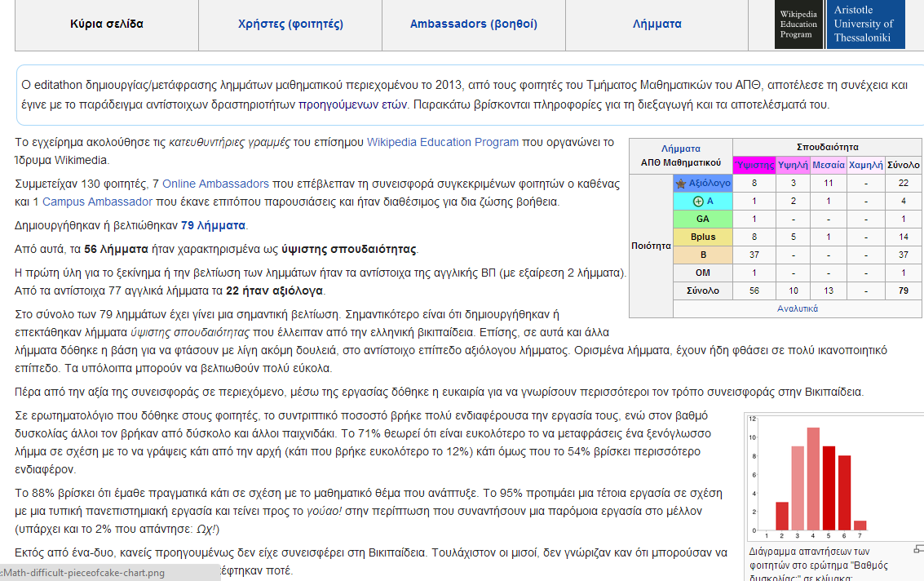Open the Αναλυτικά link below the table
This screenshot has height=581, width=924.
tap(798, 308)
